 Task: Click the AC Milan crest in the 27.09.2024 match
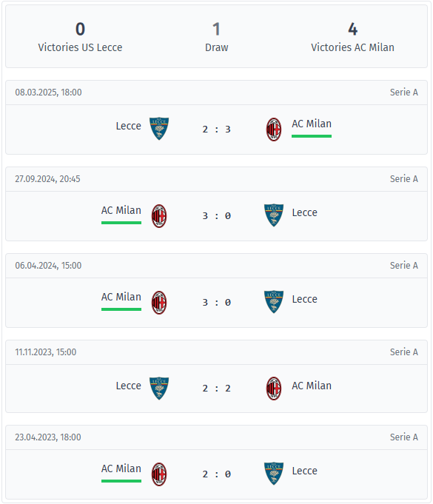[159, 216]
